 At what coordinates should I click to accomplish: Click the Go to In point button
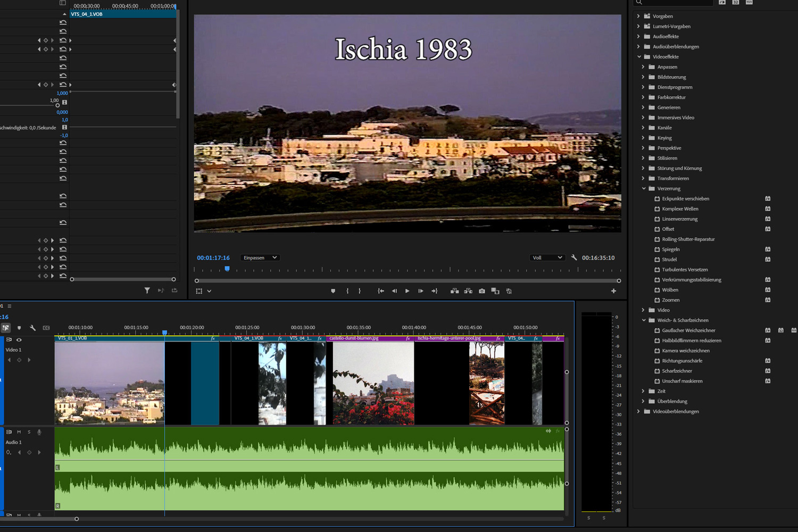(x=381, y=291)
